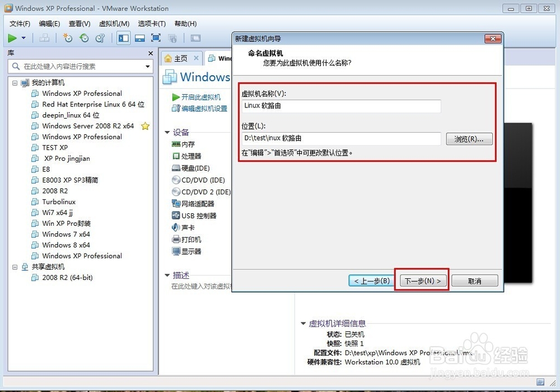This screenshot has height=392, width=560.
Task: Open the power options dropdown arrow
Action: click(24, 38)
